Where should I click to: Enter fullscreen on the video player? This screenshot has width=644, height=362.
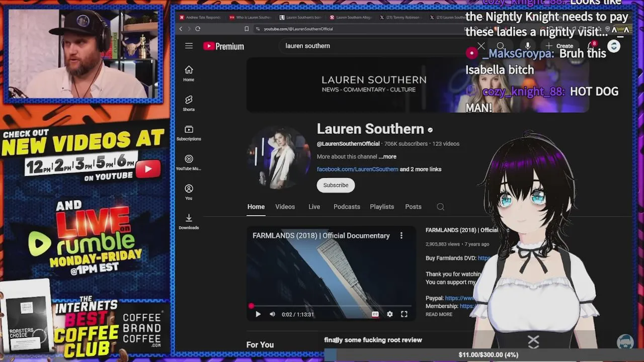point(404,314)
